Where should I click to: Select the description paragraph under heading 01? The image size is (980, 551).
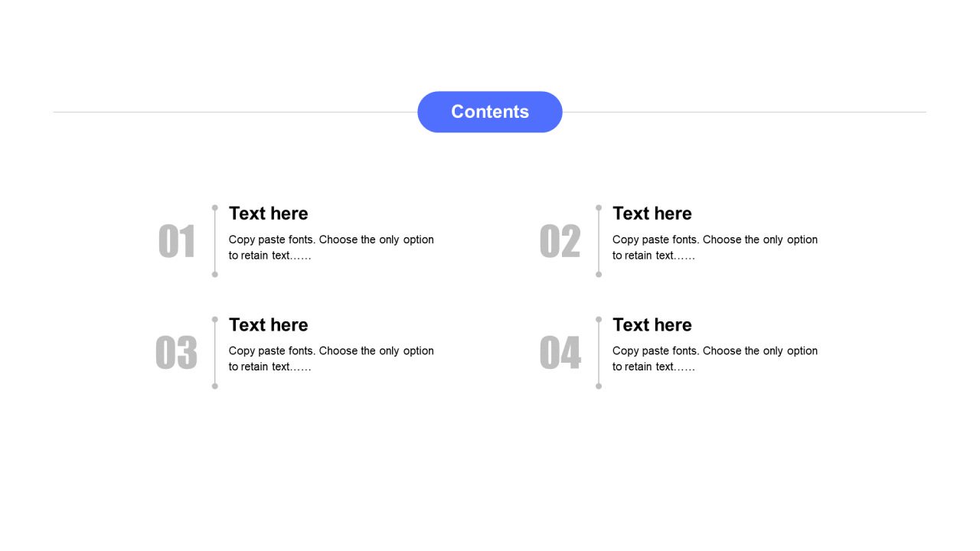click(332, 247)
